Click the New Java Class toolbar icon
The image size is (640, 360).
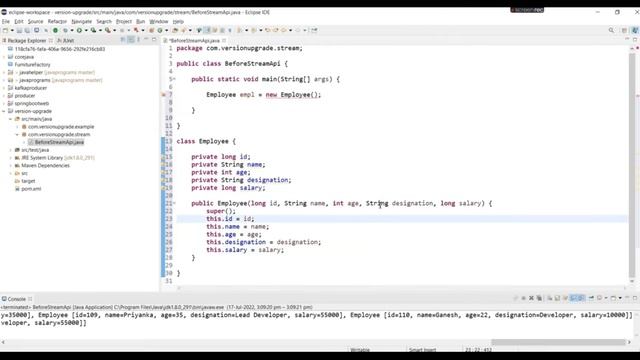click(x=160, y=30)
